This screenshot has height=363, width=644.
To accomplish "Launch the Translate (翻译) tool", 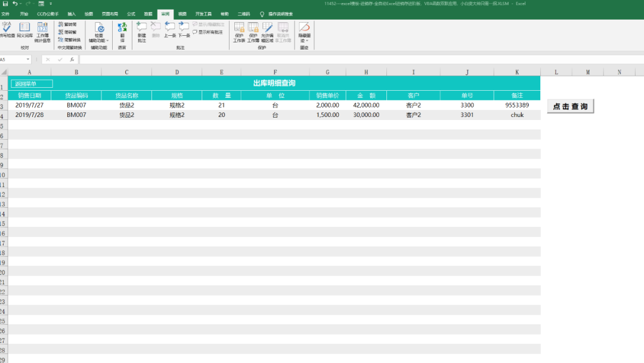I will click(122, 32).
